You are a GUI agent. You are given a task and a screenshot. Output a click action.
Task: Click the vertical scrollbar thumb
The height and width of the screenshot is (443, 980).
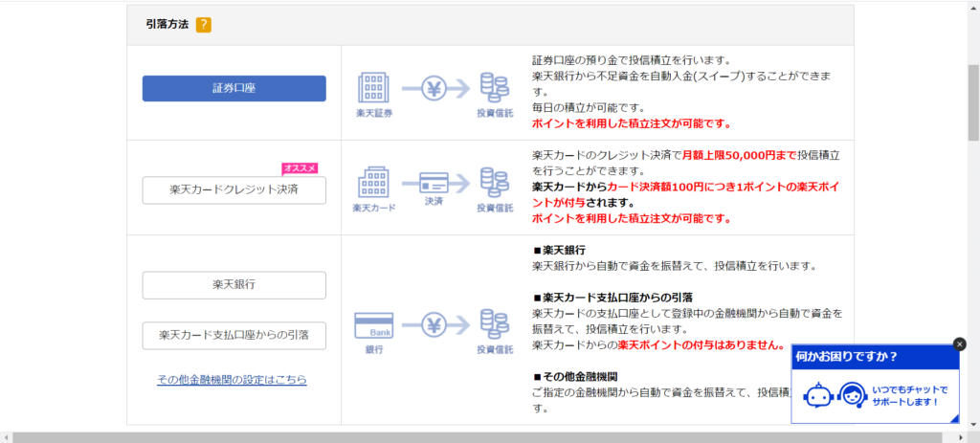[x=973, y=101]
